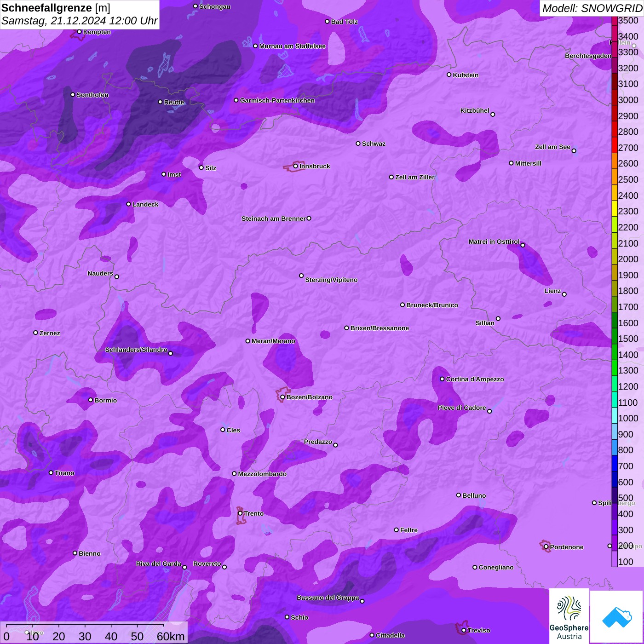Click the Predazzo label
This screenshot has width=644, height=644.
(x=318, y=442)
